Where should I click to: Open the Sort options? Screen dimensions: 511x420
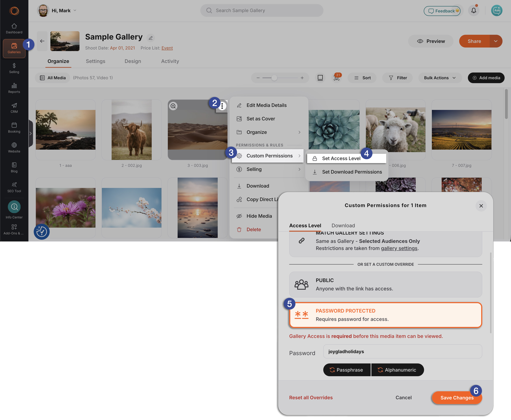click(x=362, y=78)
